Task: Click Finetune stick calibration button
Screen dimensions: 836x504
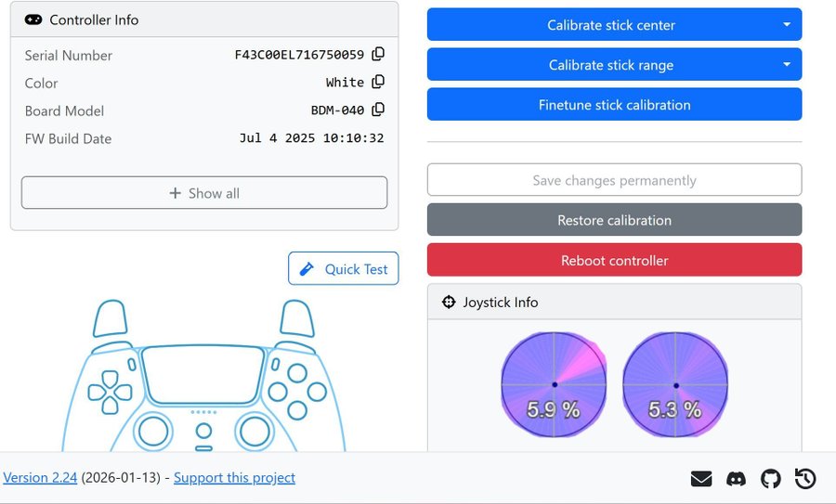Action: coord(614,105)
